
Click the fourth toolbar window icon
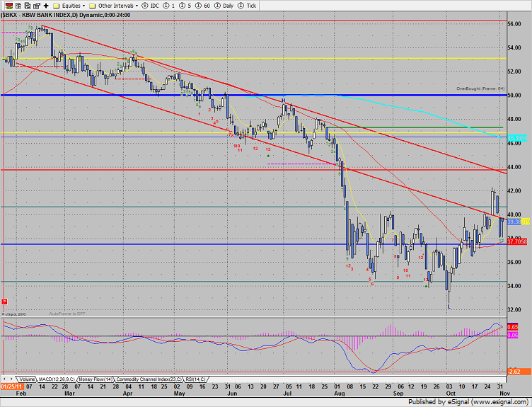pos(37,6)
